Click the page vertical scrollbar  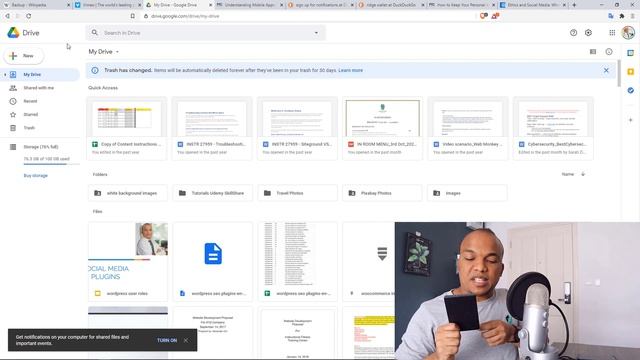619,73
